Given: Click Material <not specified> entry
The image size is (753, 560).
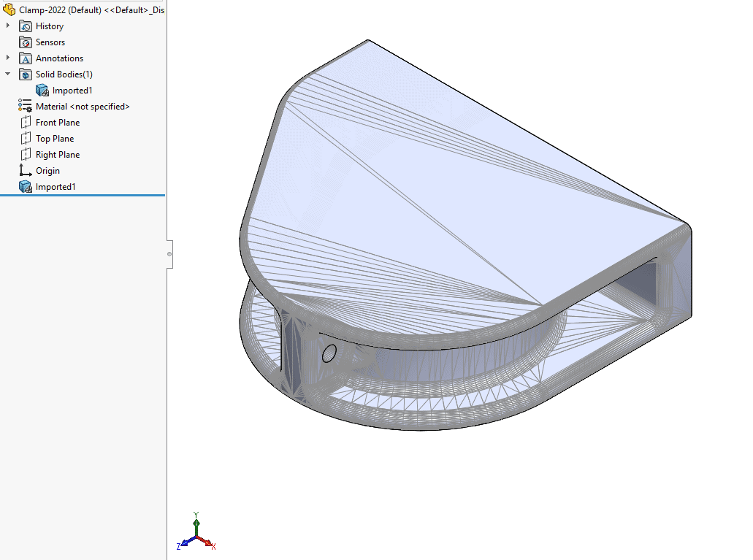Looking at the screenshot, I should pyautogui.click(x=83, y=106).
